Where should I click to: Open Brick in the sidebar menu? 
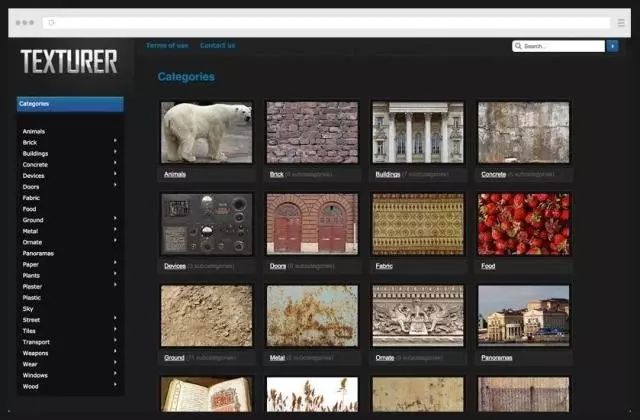(x=30, y=142)
